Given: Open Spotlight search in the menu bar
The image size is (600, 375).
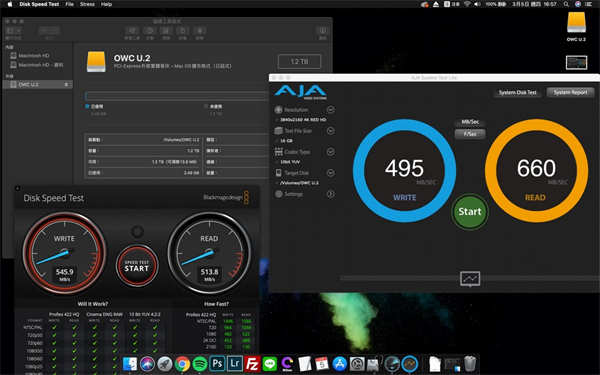Looking at the screenshot, I should pos(566,4).
